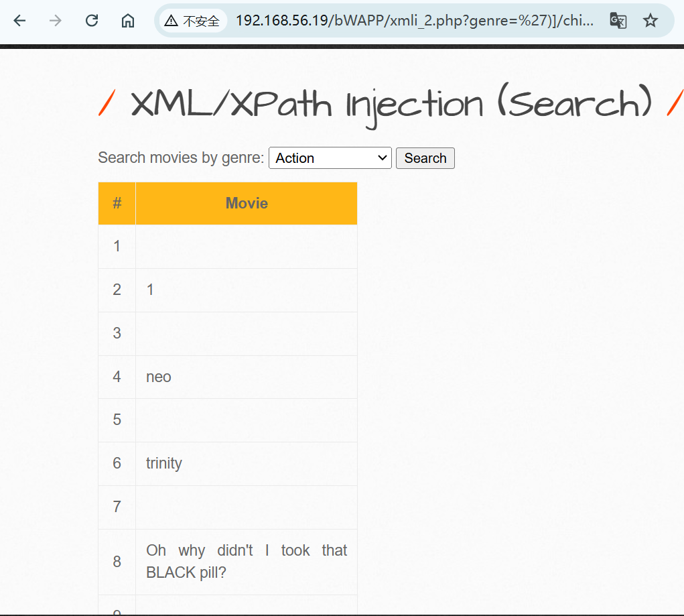The image size is (684, 616).
Task: Click the row number 3 cell
Action: pos(117,334)
